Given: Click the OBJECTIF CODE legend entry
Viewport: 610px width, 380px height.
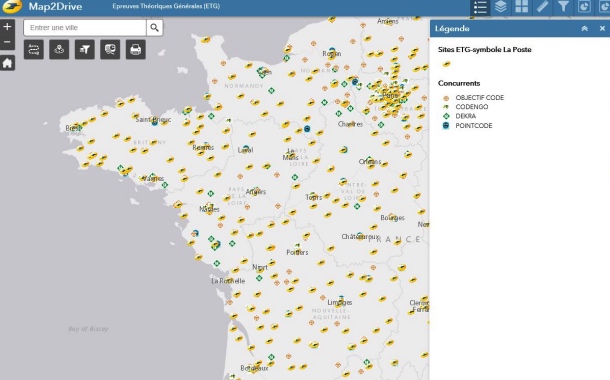Looking at the screenshot, I should tap(480, 98).
